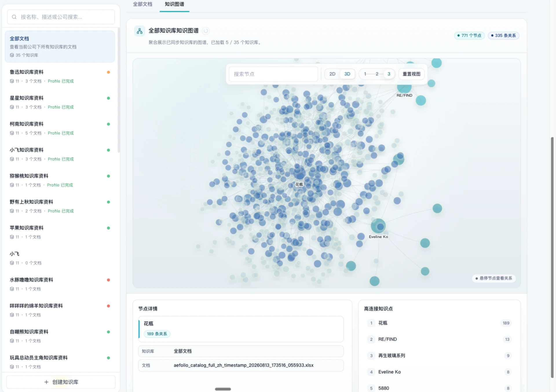Click the 335 条关系 badge

coord(503,36)
